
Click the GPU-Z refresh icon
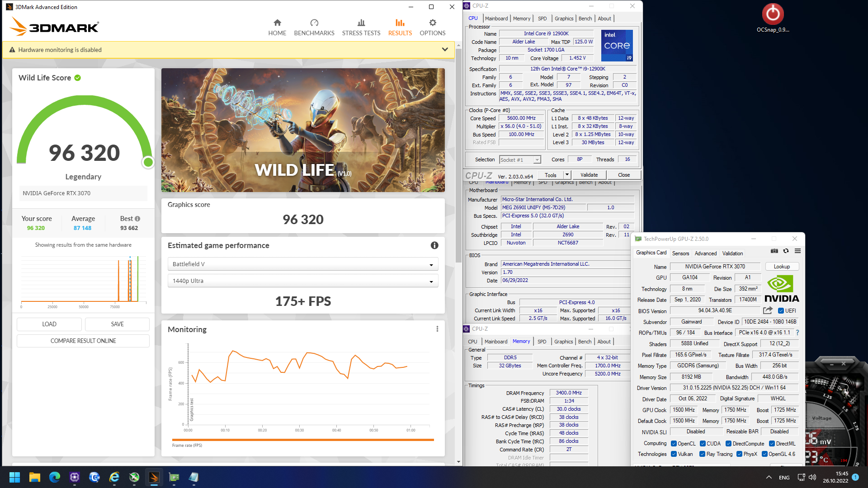click(x=786, y=251)
